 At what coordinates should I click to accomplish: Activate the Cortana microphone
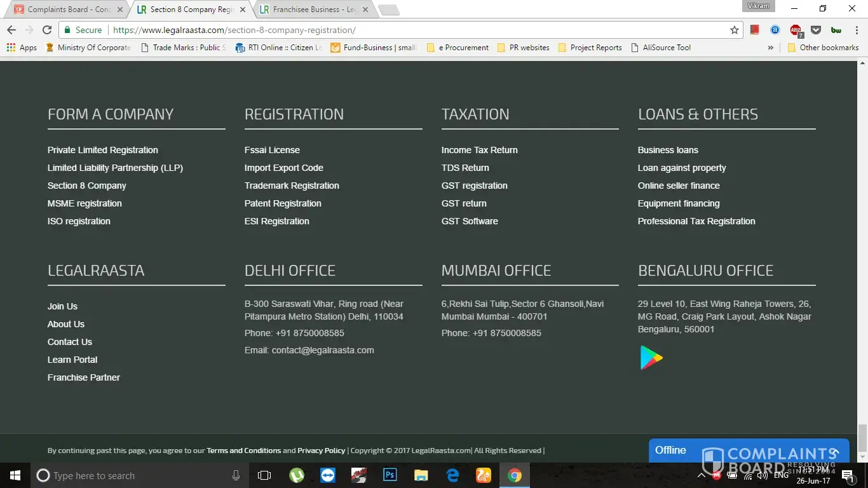tap(236, 475)
